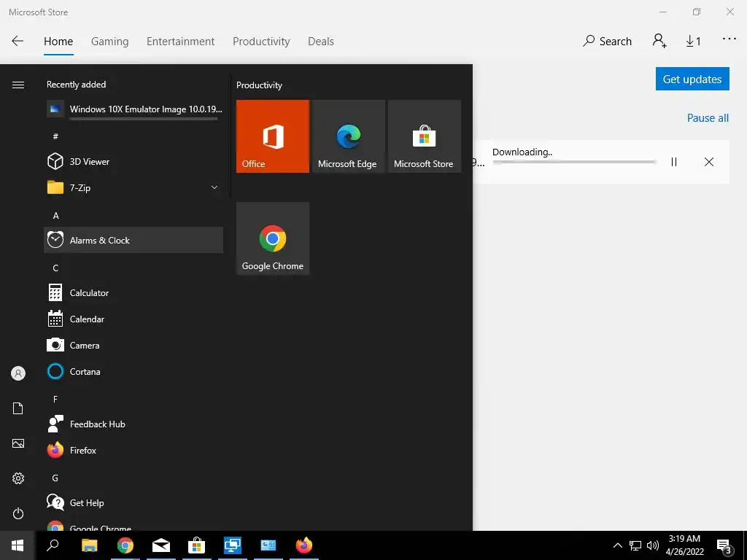
Task: Open the Entertainment tab
Action: click(x=181, y=42)
